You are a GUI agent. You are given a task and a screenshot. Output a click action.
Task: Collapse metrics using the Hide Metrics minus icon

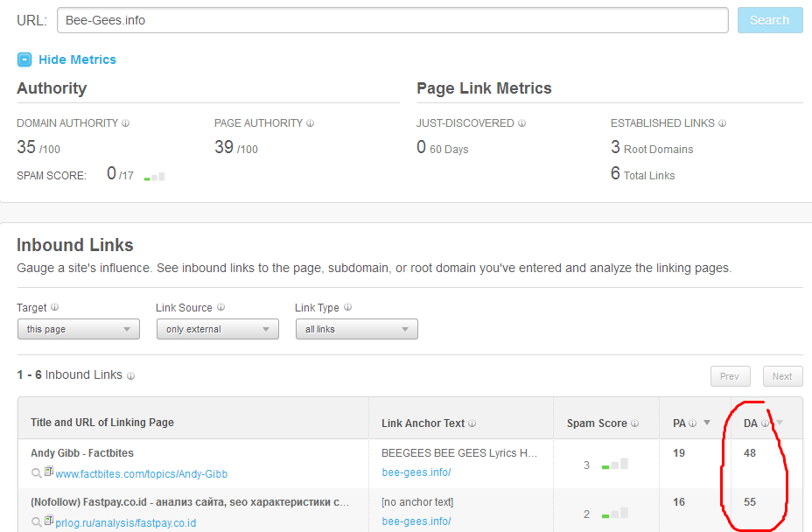[x=24, y=59]
